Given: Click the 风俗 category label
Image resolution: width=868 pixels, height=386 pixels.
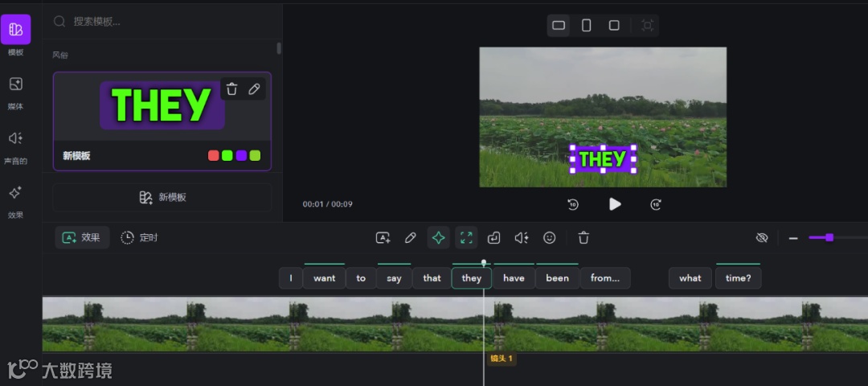Looking at the screenshot, I should [60, 55].
